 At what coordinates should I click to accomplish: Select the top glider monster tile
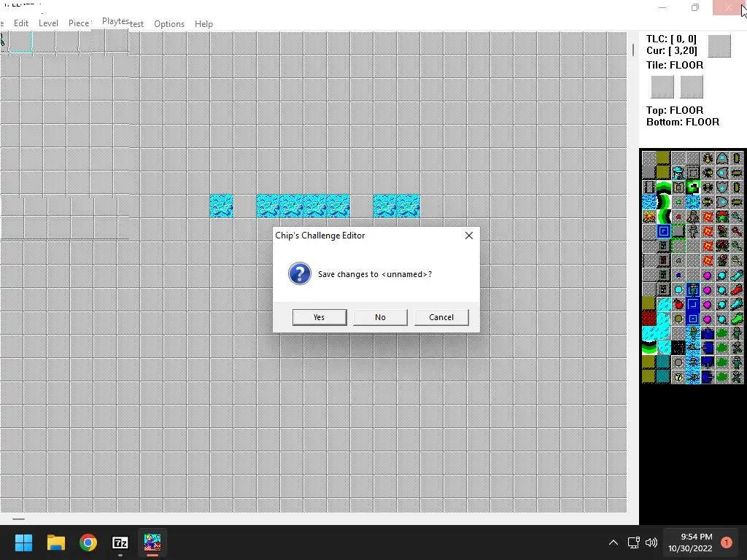[x=722, y=157]
